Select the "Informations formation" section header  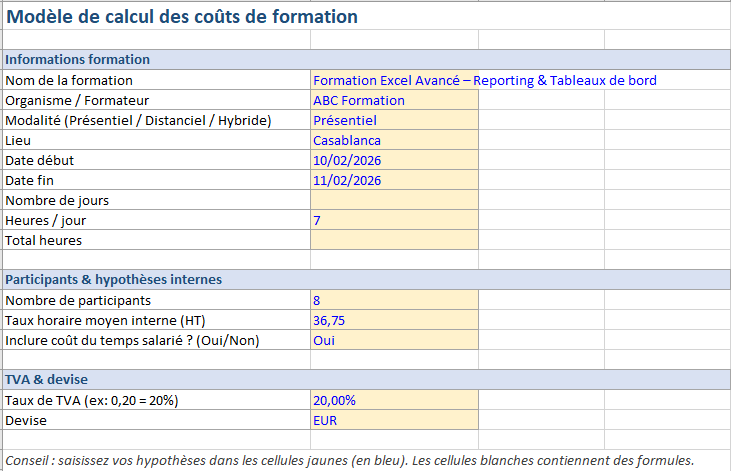pos(78,60)
